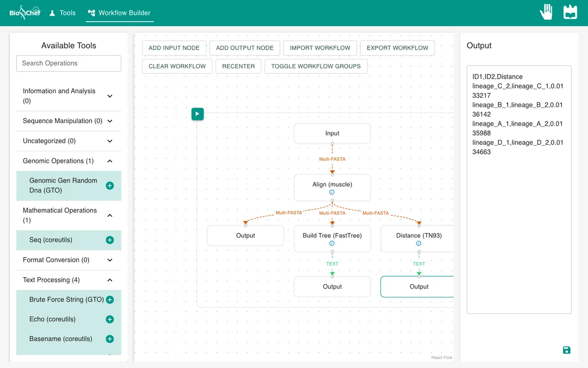The image size is (588, 368).
Task: Click CLEAR WORKFLOW button
Action: (177, 66)
